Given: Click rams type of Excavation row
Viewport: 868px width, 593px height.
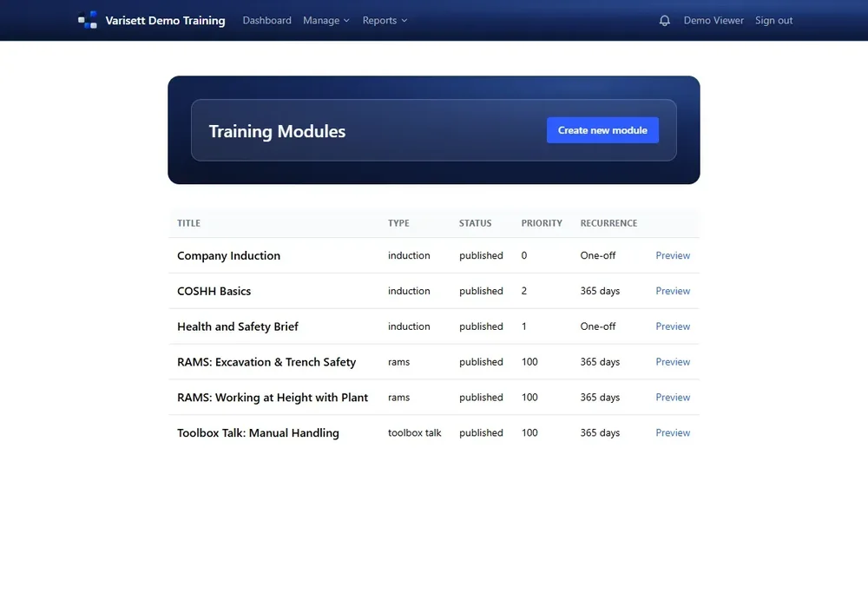Looking at the screenshot, I should tap(398, 361).
